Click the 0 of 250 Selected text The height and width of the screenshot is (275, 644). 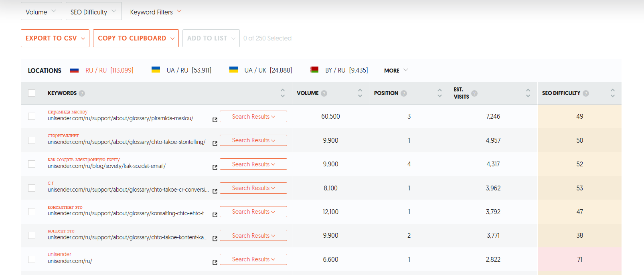point(267,38)
